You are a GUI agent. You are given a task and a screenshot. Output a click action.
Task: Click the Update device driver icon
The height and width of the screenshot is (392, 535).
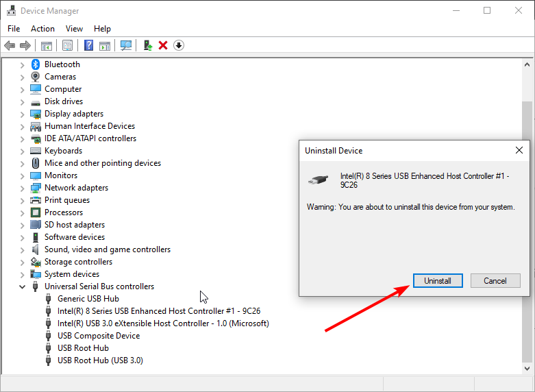click(x=148, y=45)
